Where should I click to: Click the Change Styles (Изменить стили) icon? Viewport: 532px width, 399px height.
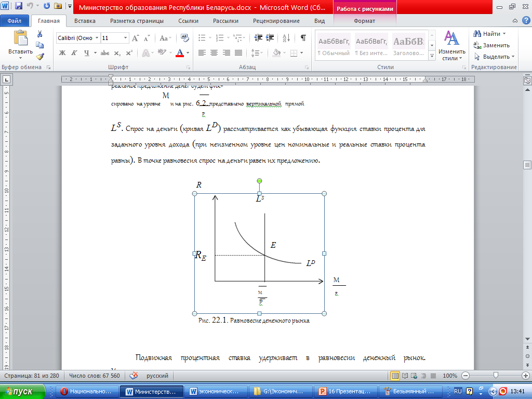click(x=451, y=45)
